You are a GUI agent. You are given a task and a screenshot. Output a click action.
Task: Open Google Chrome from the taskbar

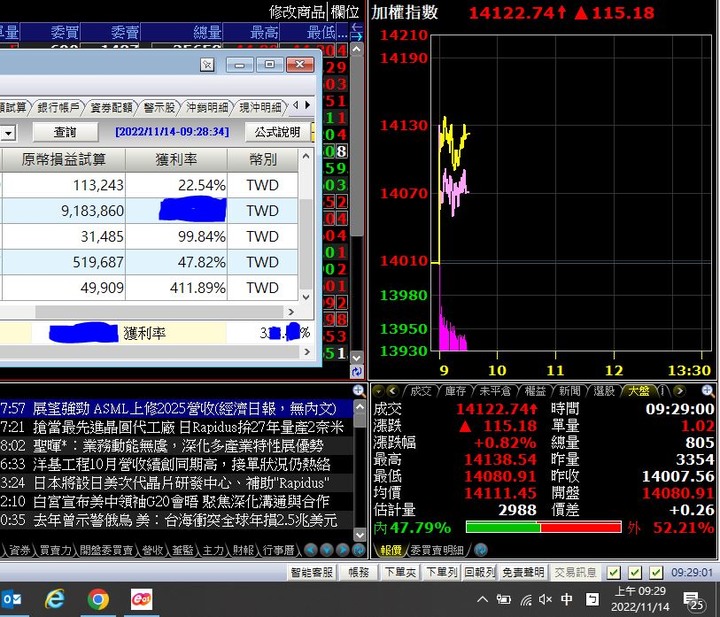pos(98,599)
